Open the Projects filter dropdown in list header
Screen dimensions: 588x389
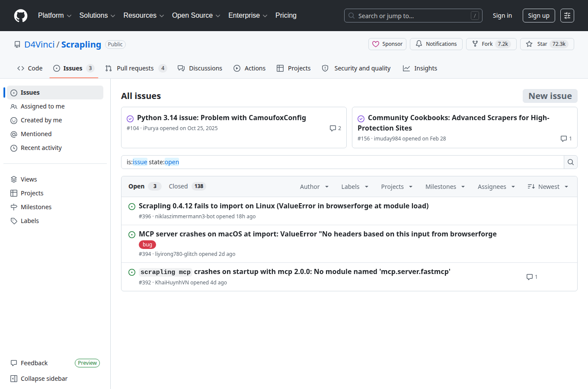click(397, 187)
